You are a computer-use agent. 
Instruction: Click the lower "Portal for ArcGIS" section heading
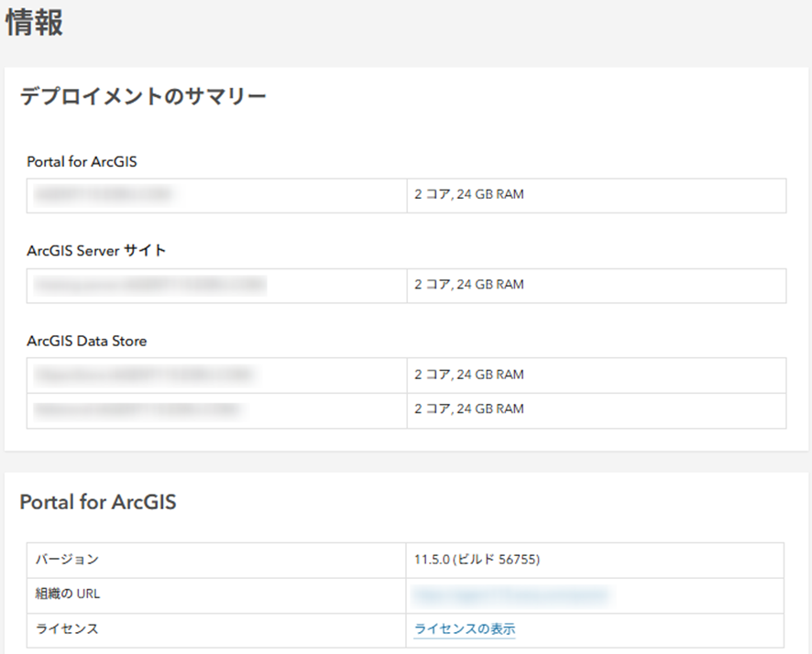(98, 502)
